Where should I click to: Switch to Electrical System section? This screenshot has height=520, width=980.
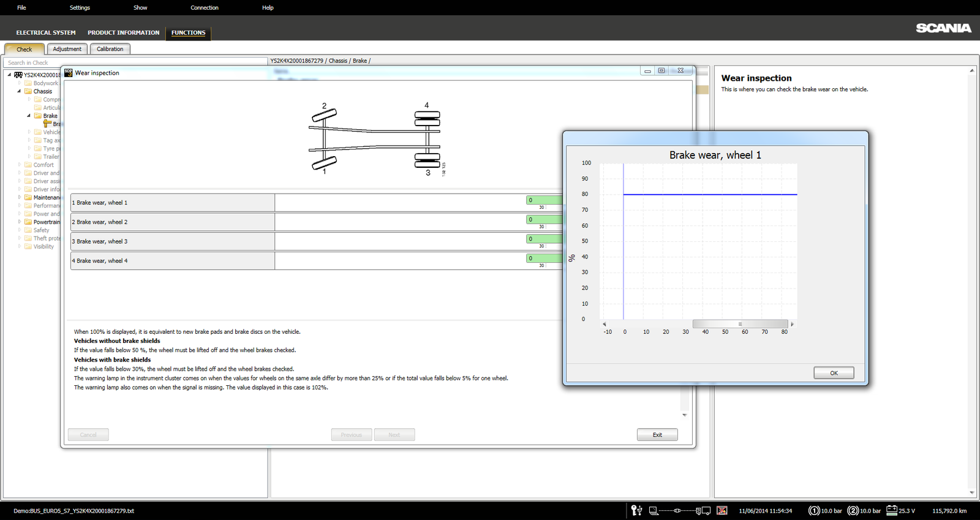point(46,32)
